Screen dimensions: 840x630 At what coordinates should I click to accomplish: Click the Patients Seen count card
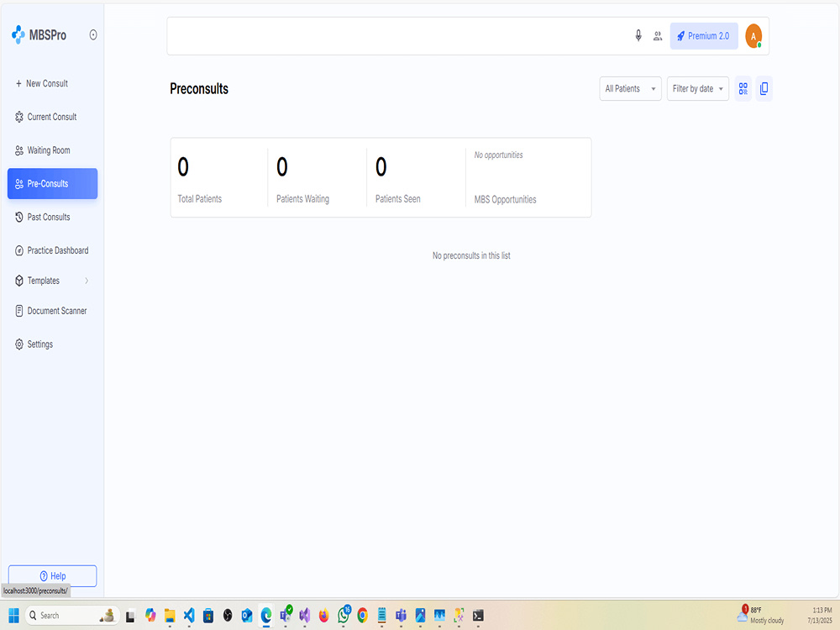(x=417, y=178)
